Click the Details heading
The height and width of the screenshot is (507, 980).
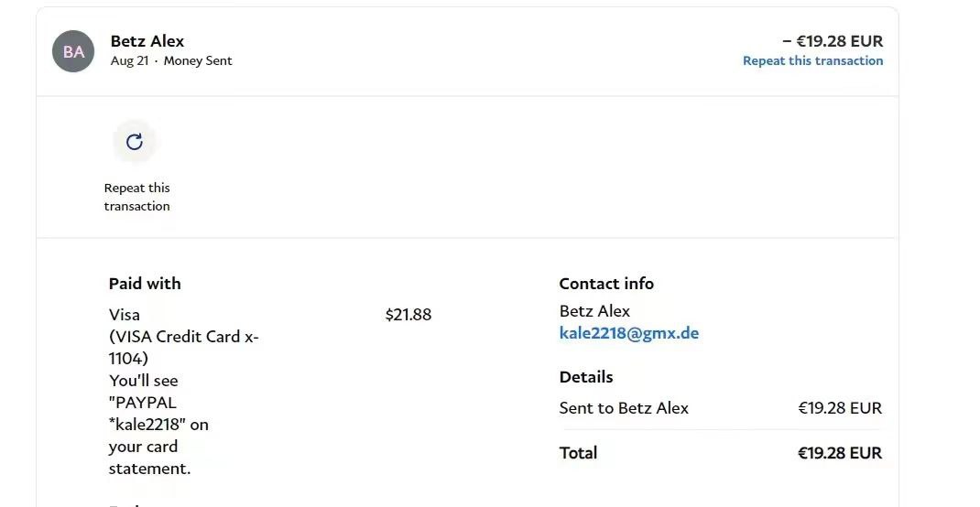click(x=586, y=377)
